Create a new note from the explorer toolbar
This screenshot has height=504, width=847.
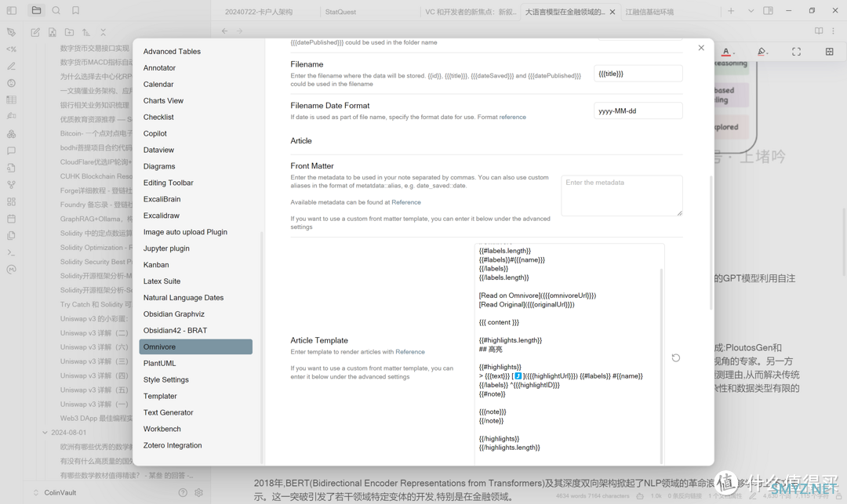coord(35,32)
